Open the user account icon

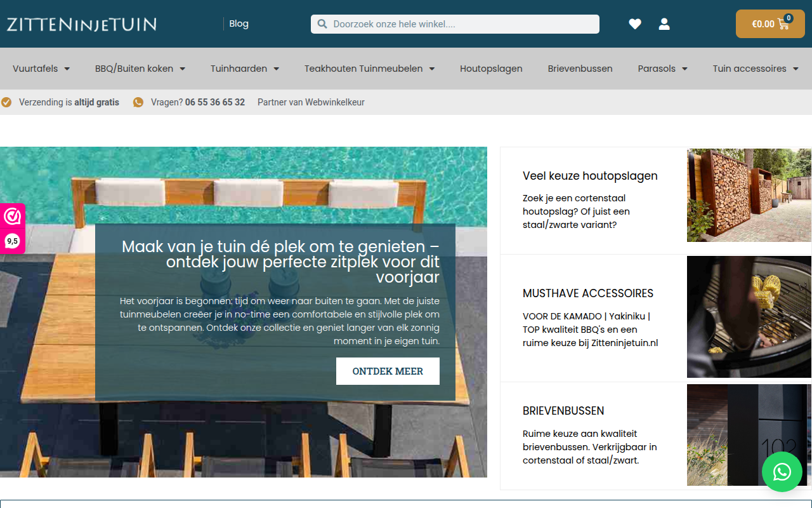pyautogui.click(x=664, y=24)
